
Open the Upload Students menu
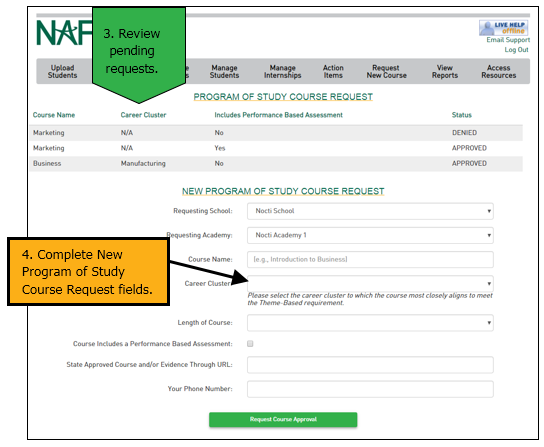click(62, 71)
